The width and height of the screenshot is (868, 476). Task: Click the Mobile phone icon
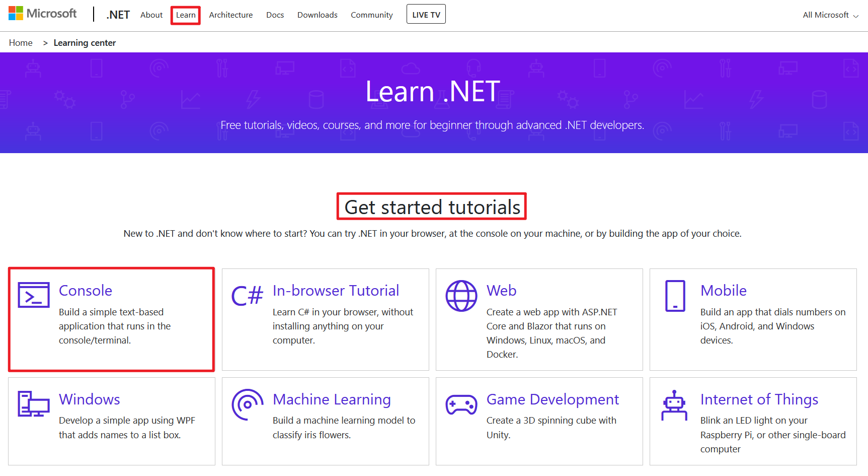coord(675,296)
